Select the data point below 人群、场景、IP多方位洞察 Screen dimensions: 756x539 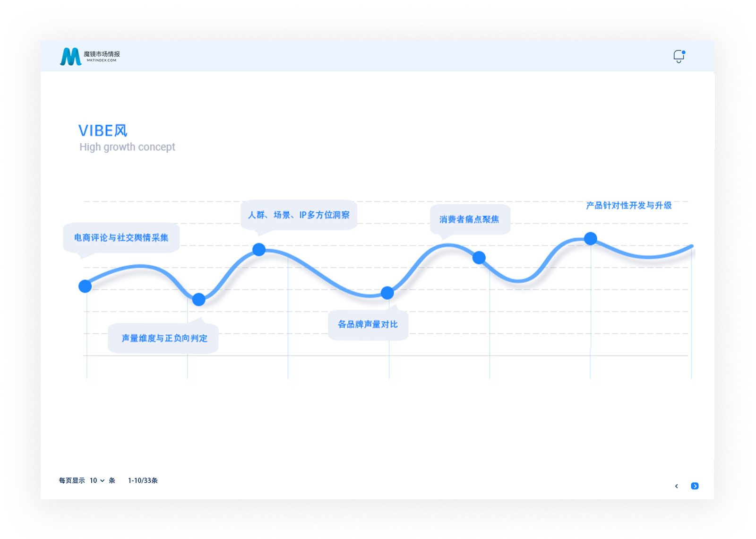(259, 250)
